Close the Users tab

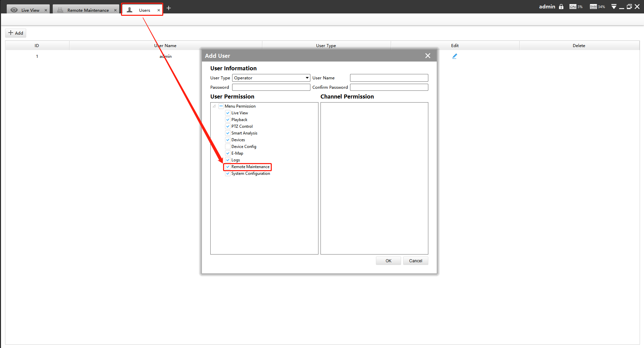[x=159, y=10]
